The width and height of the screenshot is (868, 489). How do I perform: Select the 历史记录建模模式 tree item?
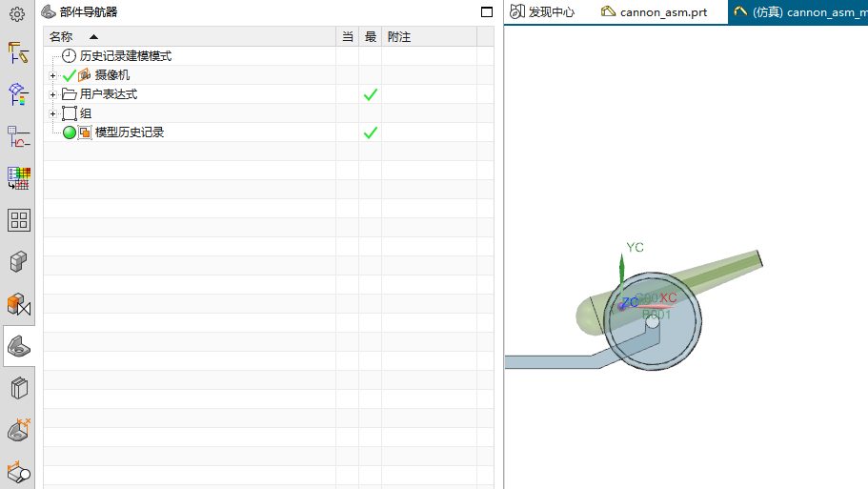pyautogui.click(x=125, y=56)
